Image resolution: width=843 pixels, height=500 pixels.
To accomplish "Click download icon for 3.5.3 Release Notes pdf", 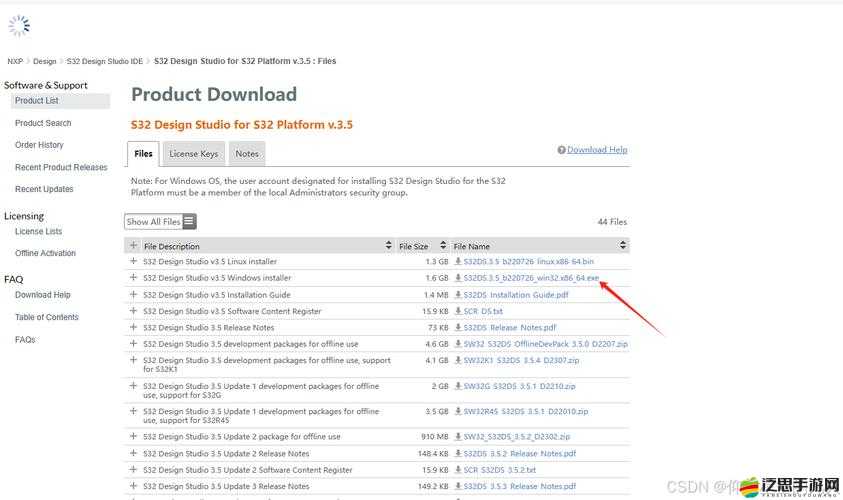I will pyautogui.click(x=458, y=485).
